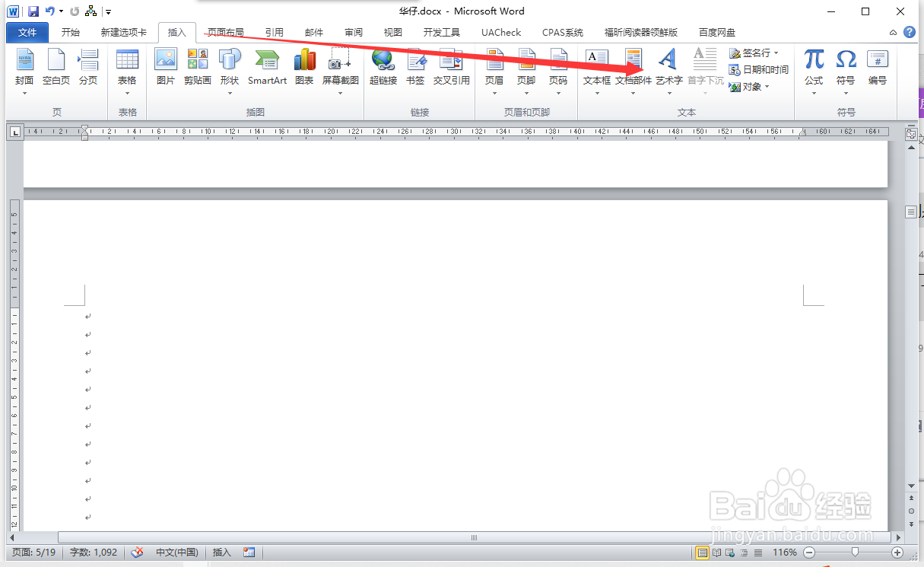Insert Date and Time (日期和时间)
The width and height of the screenshot is (924, 567).
click(x=758, y=70)
